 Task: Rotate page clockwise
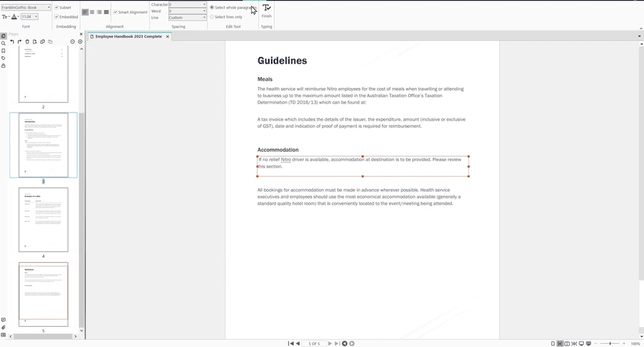coord(20,42)
